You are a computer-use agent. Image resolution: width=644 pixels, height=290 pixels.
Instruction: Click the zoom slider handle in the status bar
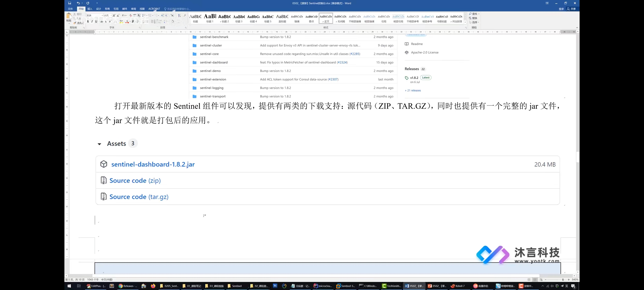(563, 280)
